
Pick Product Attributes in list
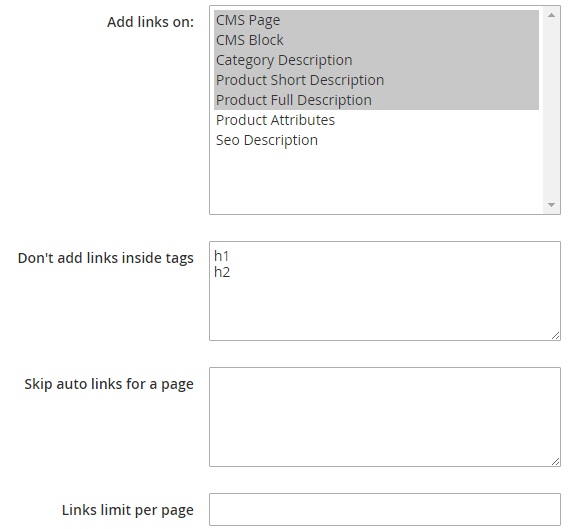(376, 120)
